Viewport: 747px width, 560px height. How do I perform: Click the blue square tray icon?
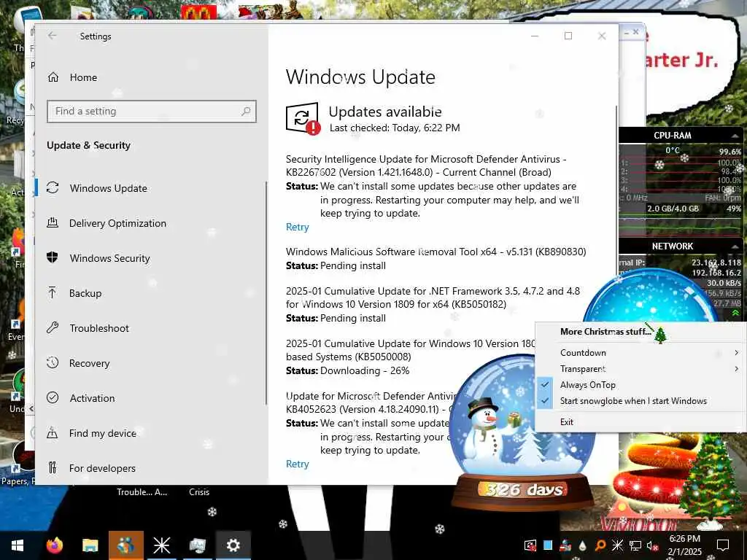548,545
